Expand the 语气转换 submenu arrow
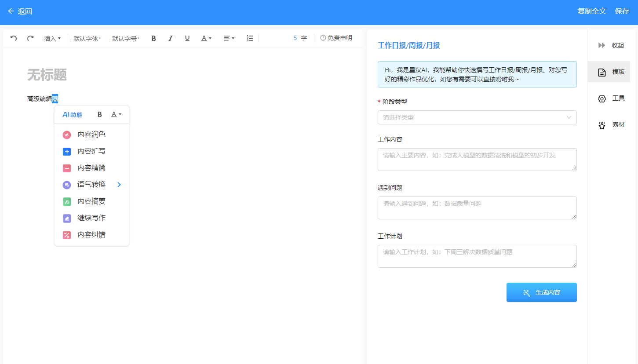Viewport: 638px width, 364px height. coord(119,185)
